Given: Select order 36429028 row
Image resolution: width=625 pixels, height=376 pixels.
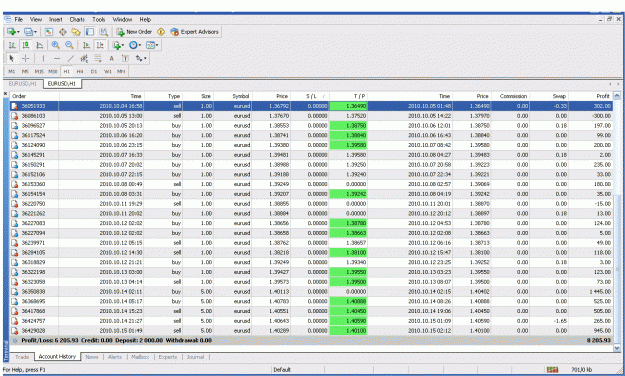Looking at the screenshot, I should (311, 331).
